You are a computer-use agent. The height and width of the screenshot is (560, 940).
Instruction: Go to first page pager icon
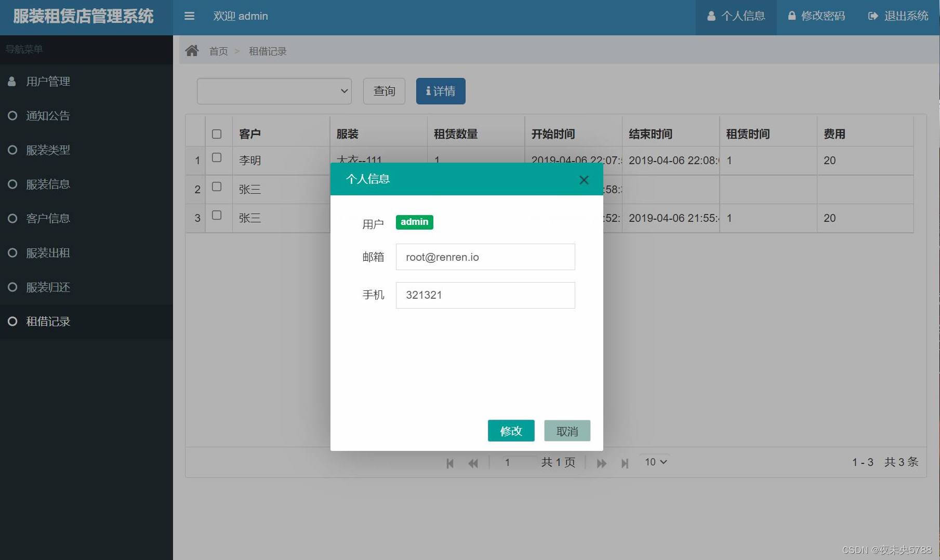450,463
